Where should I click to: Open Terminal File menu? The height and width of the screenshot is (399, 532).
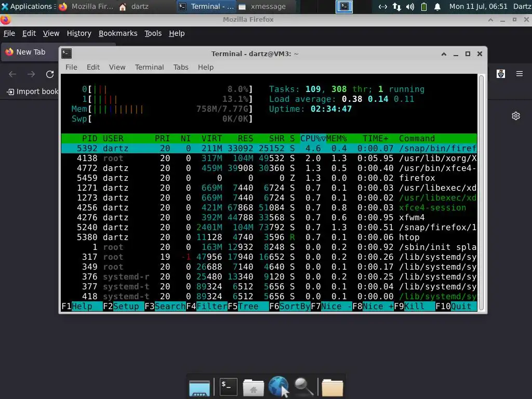pos(71,67)
